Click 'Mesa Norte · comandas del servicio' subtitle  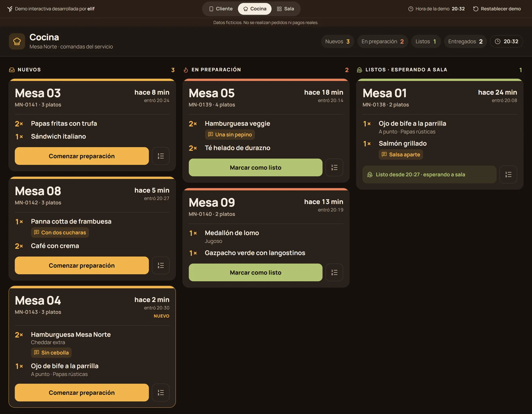(x=71, y=47)
